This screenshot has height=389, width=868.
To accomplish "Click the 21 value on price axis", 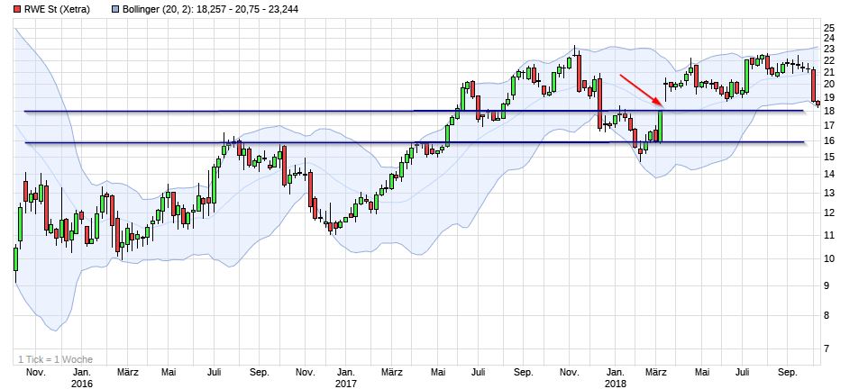I will (828, 73).
